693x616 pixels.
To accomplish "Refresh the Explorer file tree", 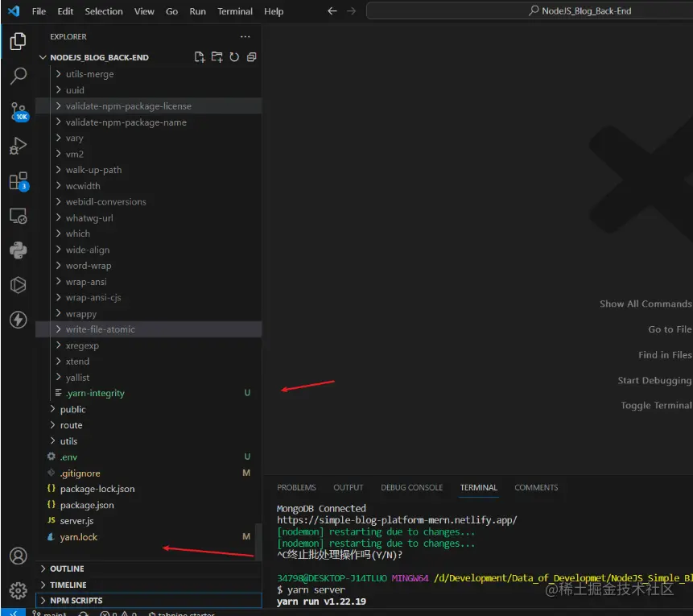I will pos(234,57).
